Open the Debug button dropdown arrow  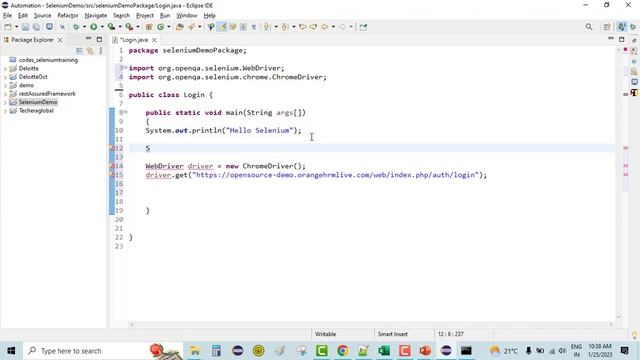coord(84,27)
